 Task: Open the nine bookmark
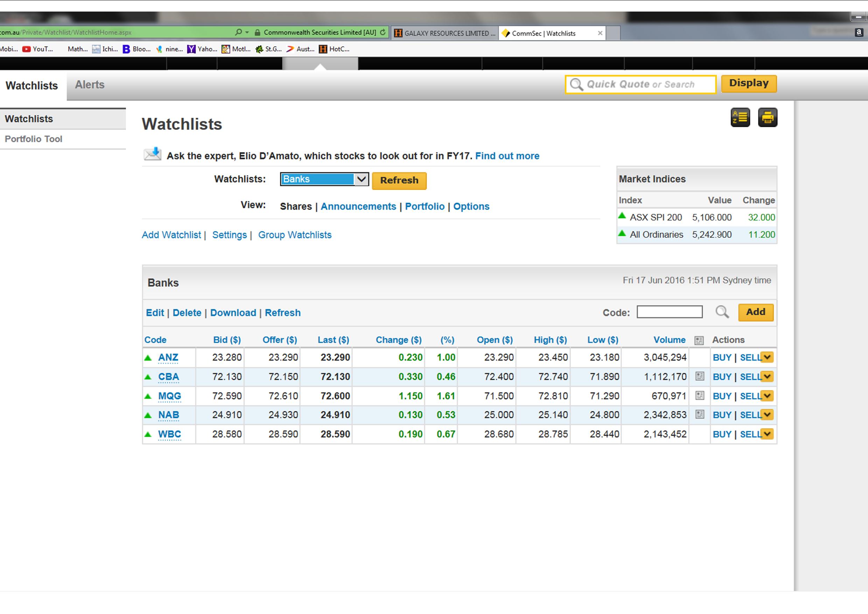[x=170, y=49]
